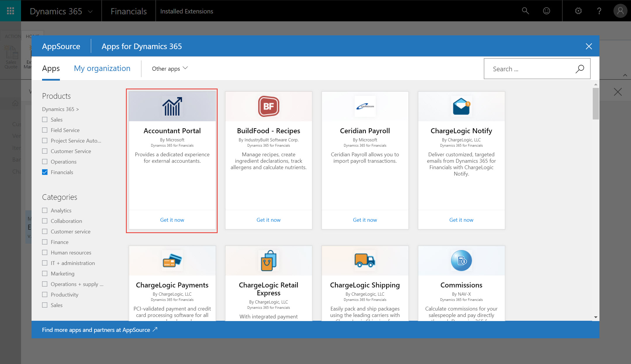Enable the Analytics category checkbox

(45, 210)
